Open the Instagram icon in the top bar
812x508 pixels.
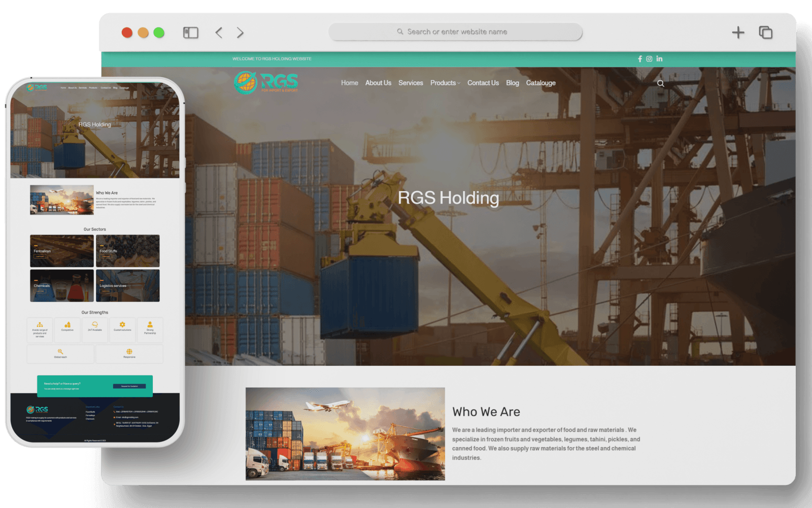[649, 59]
